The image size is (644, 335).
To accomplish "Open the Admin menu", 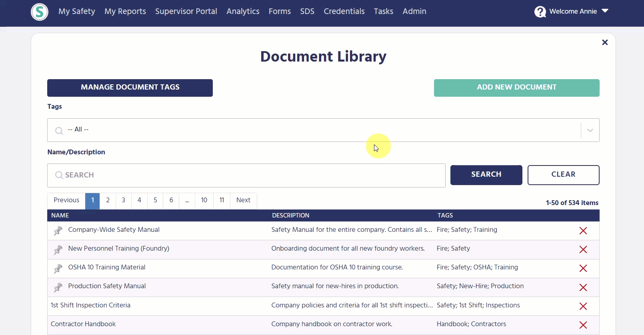I will point(414,11).
